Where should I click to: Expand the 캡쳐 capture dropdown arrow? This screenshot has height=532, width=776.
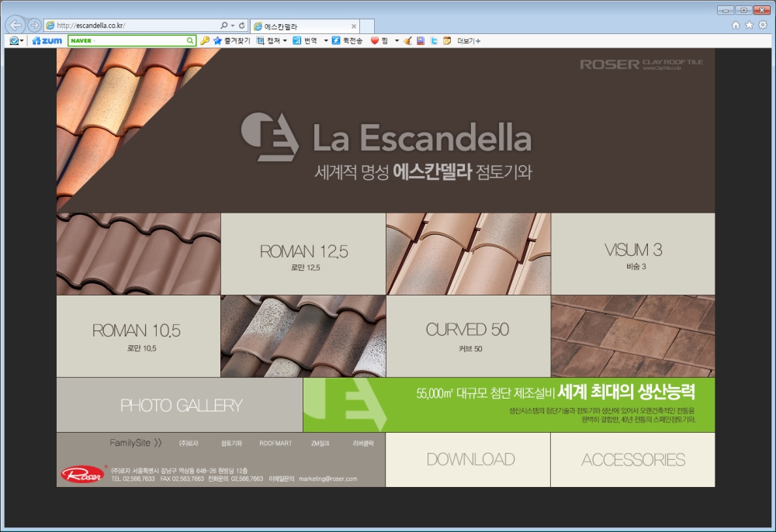[285, 40]
